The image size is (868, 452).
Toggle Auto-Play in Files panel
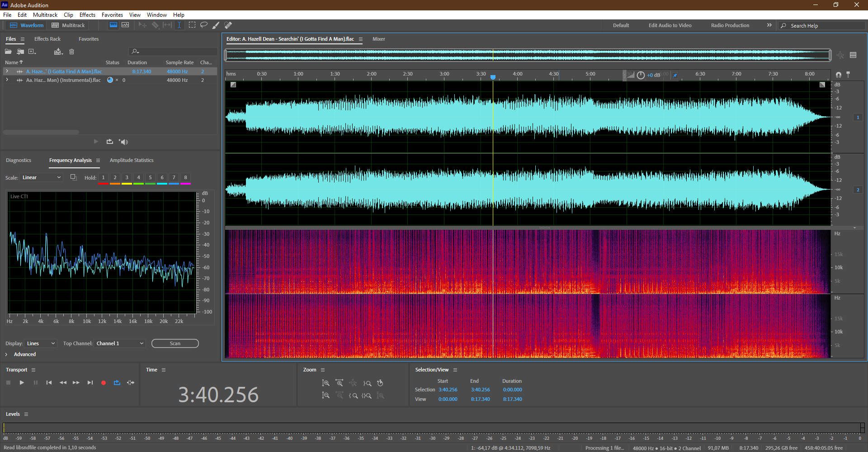coord(123,142)
